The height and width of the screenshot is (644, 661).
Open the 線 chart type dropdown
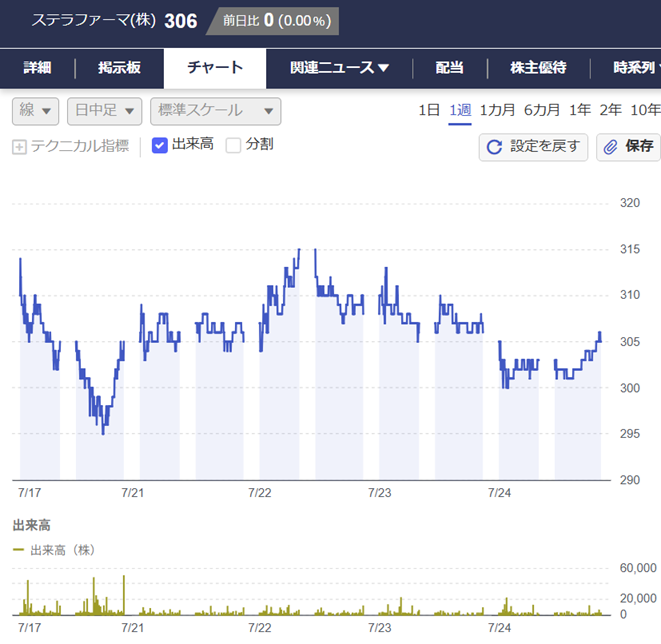35,111
